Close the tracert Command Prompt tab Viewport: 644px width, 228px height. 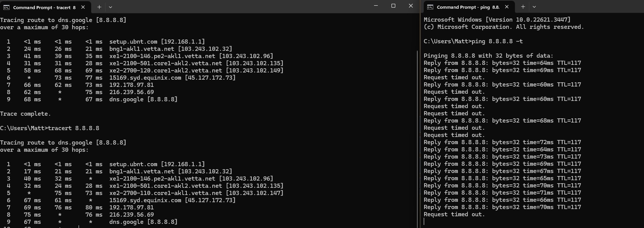point(83,7)
